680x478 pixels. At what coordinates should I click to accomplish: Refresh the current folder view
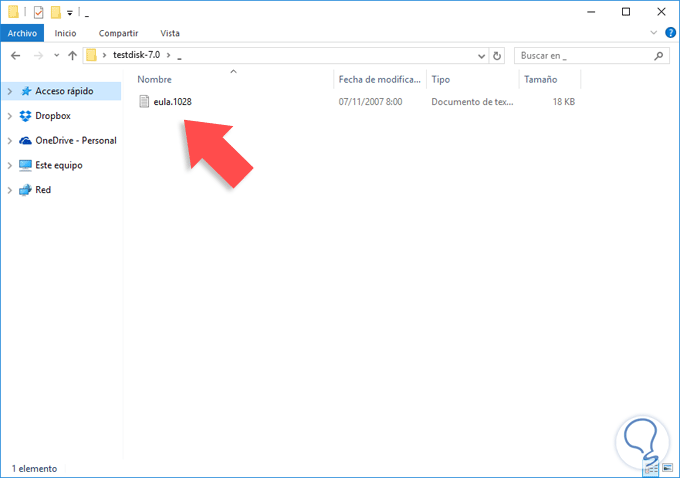497,56
